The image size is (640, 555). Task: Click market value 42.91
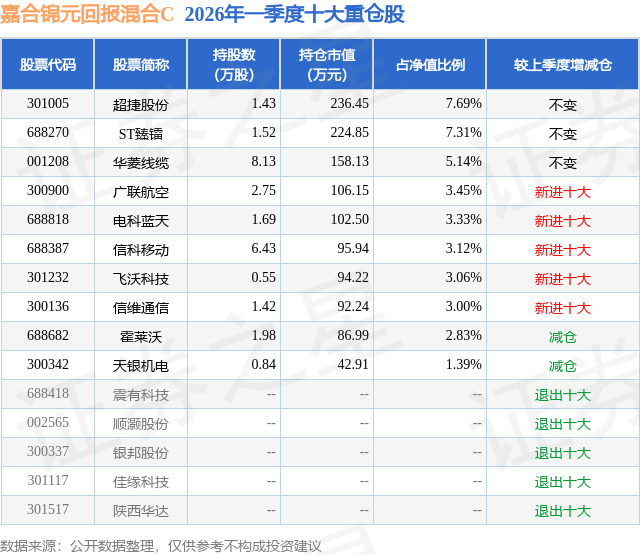pyautogui.click(x=353, y=364)
